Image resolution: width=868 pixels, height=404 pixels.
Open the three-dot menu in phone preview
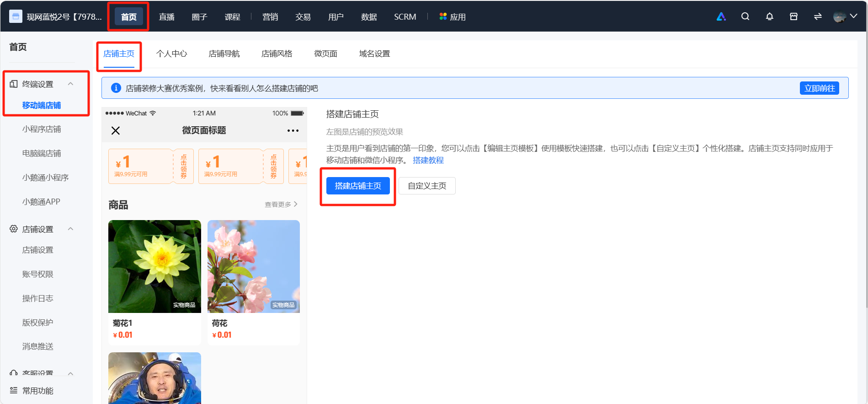(x=293, y=130)
